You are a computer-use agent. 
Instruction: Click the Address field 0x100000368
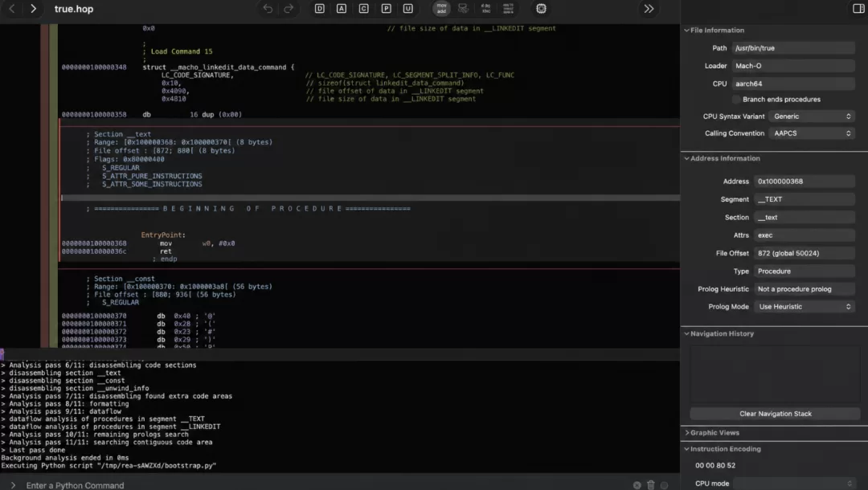tap(805, 182)
